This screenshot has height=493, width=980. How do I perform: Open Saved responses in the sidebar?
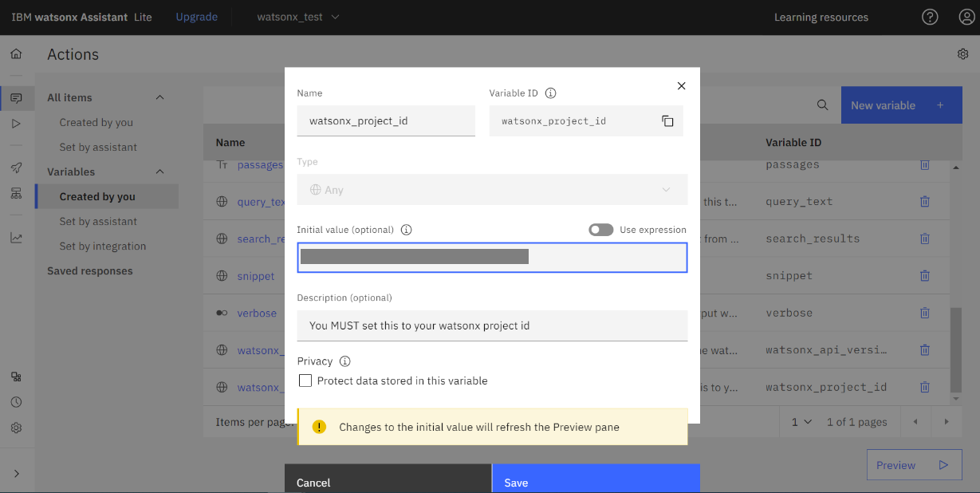pyautogui.click(x=90, y=271)
